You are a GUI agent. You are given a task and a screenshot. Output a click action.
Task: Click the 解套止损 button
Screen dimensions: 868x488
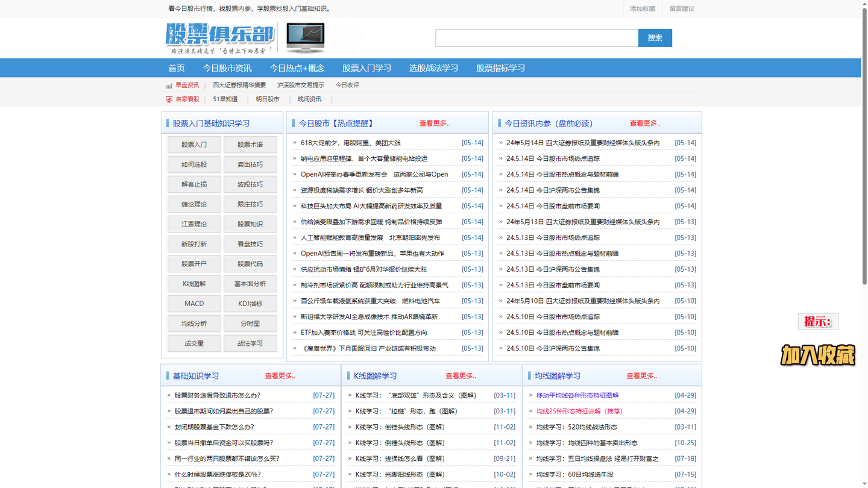(x=194, y=184)
